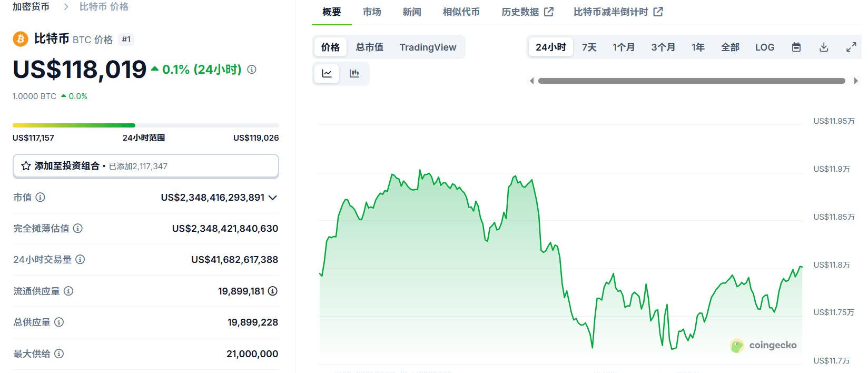
Task: Toggle LOG scale on chart
Action: pyautogui.click(x=765, y=47)
